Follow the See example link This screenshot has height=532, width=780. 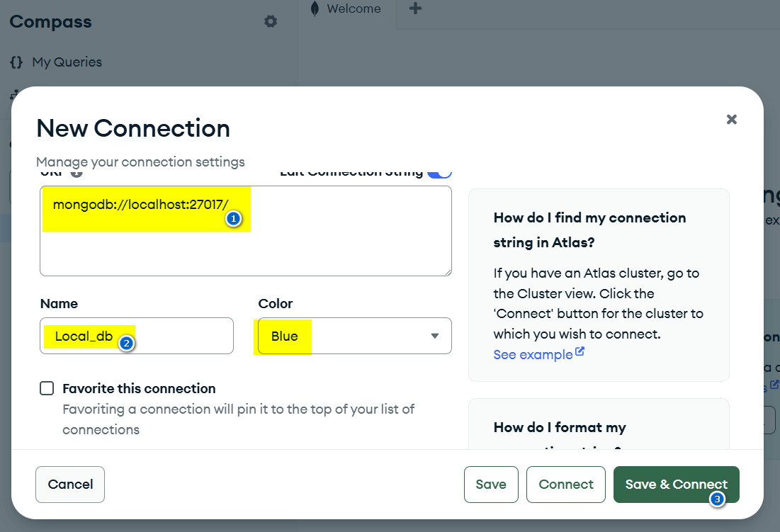pos(533,354)
